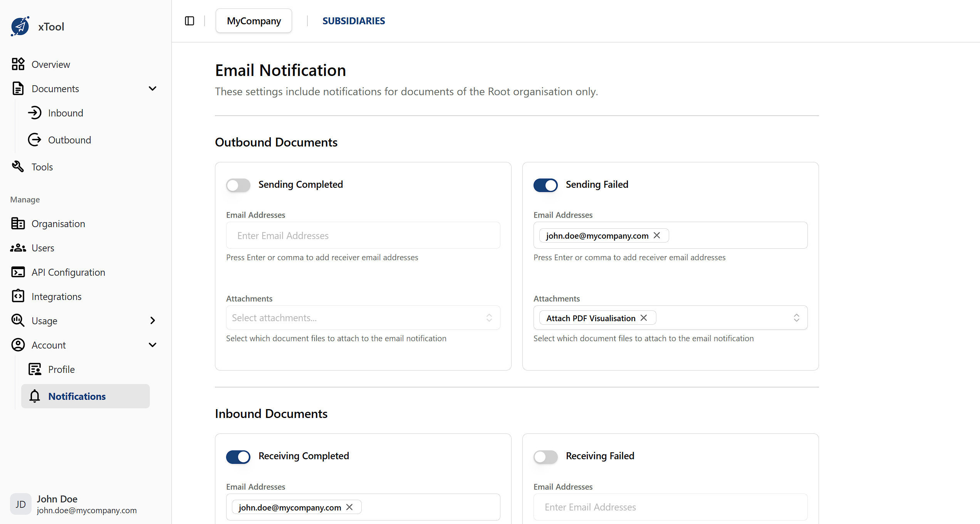Screen dimensions: 980x524
Task: Disable the Sending Failed toggle
Action: pos(545,185)
